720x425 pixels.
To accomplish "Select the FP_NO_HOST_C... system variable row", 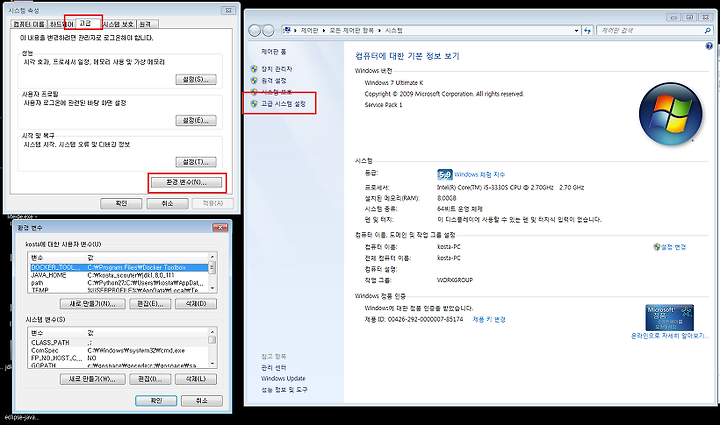I will pos(119,358).
